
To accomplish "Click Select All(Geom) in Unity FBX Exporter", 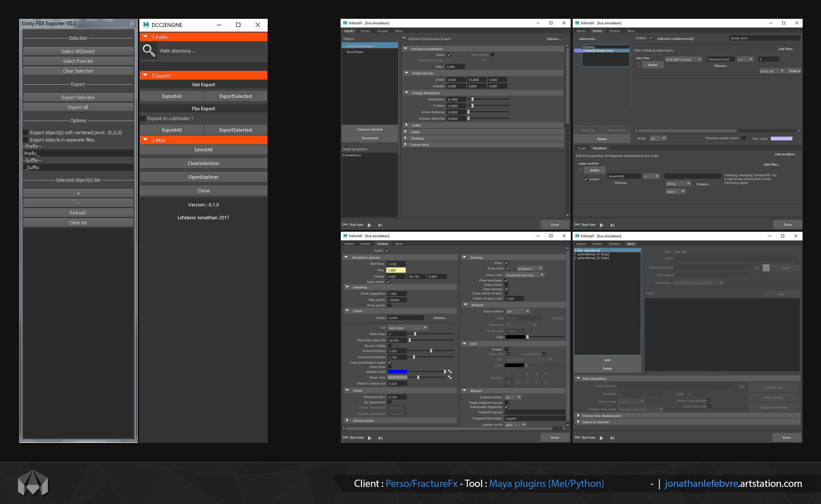I will [78, 51].
